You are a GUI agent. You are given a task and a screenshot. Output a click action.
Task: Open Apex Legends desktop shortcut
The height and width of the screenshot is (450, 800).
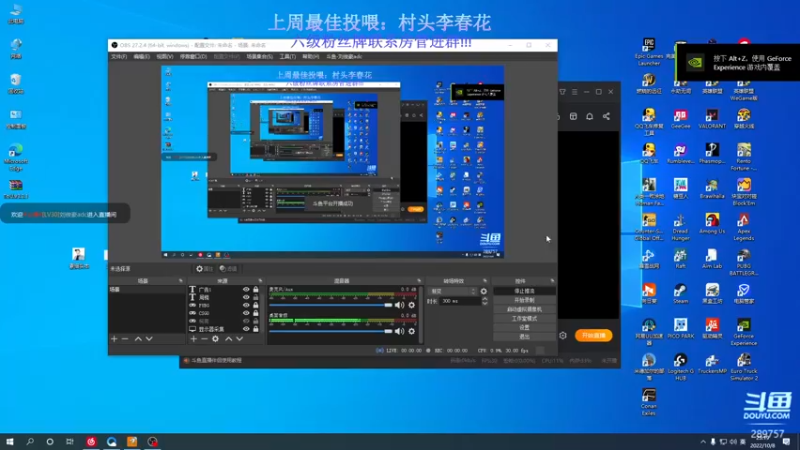point(743,227)
